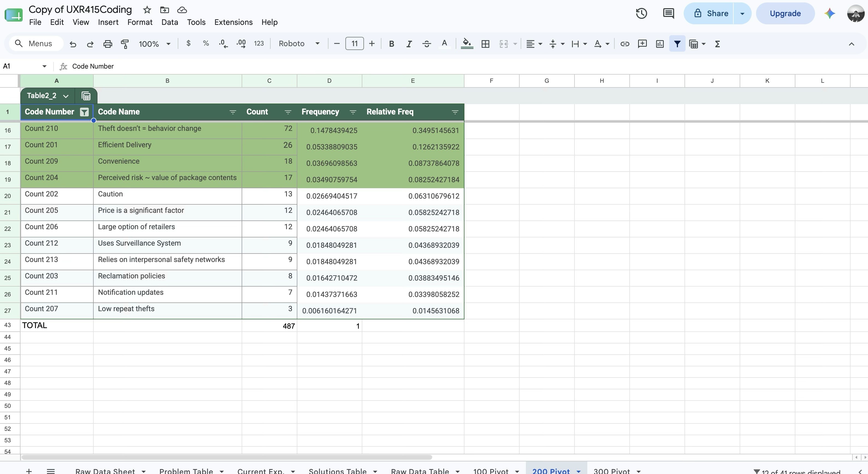Click the move to folder icon

pyautogui.click(x=164, y=10)
